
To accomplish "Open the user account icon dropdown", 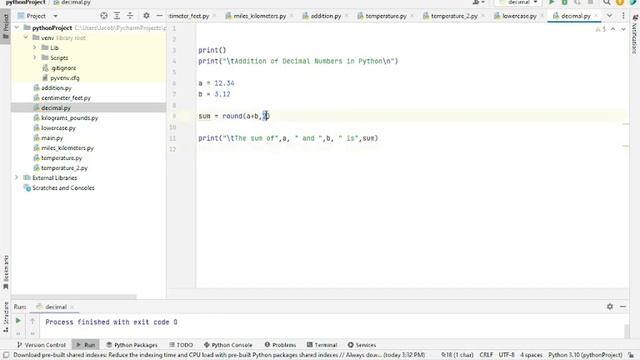I will [478, 2].
